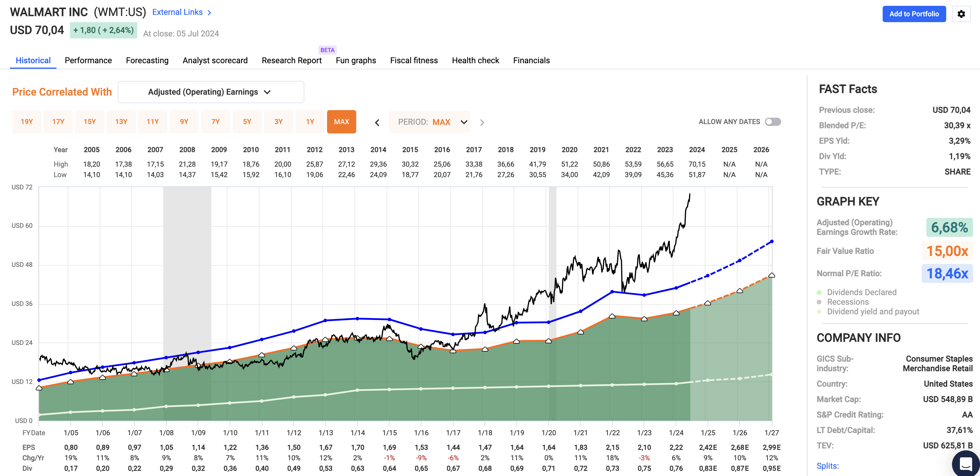This screenshot has width=980, height=476.
Task: Click the previous period left arrow
Action: tap(377, 122)
